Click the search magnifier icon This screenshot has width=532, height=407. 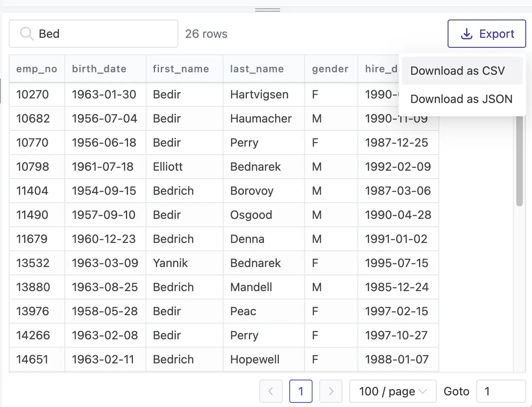point(27,34)
